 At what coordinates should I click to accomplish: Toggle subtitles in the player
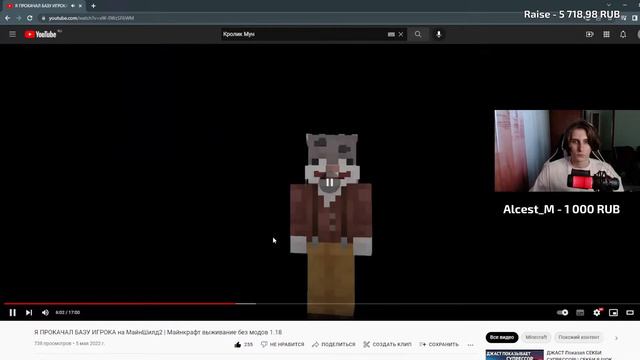[x=580, y=313]
